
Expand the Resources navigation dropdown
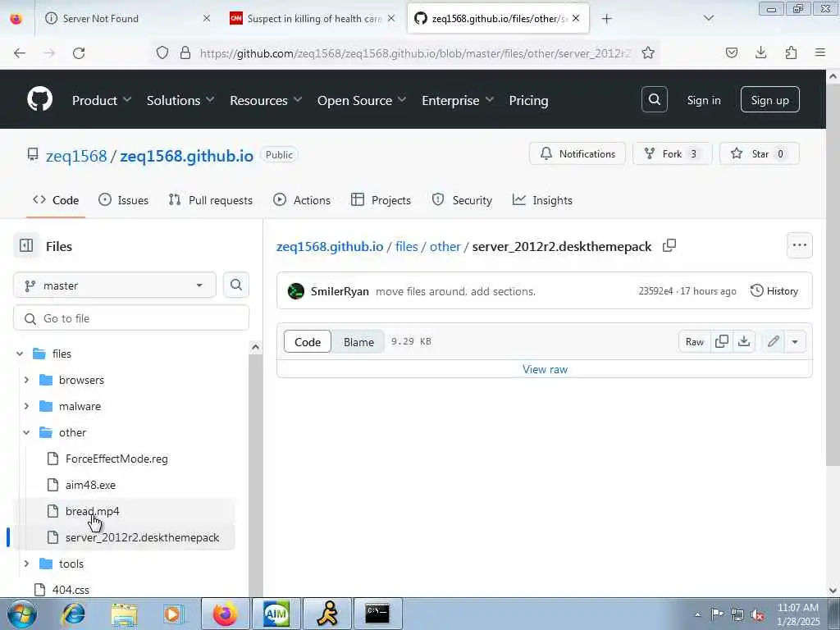[x=266, y=100]
